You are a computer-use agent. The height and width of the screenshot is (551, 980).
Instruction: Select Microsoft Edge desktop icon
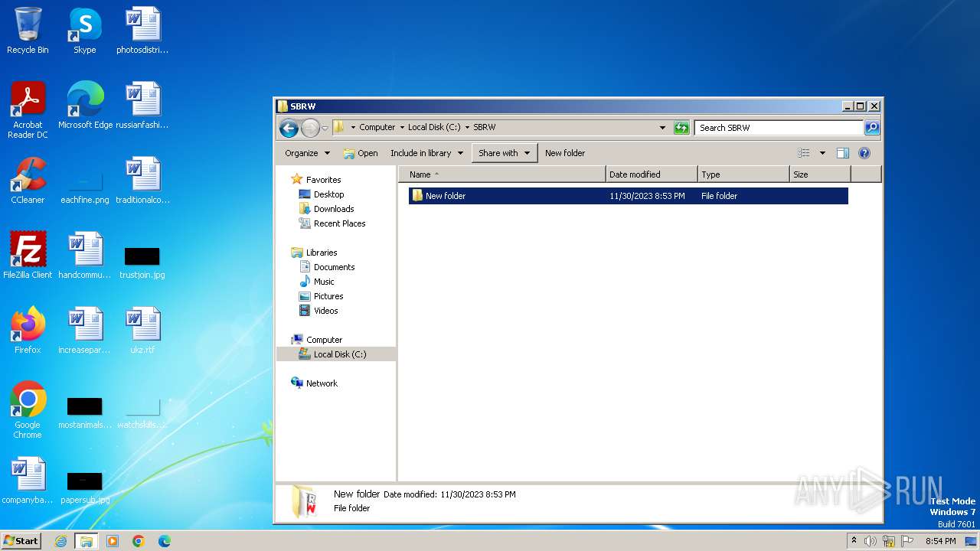85,106
